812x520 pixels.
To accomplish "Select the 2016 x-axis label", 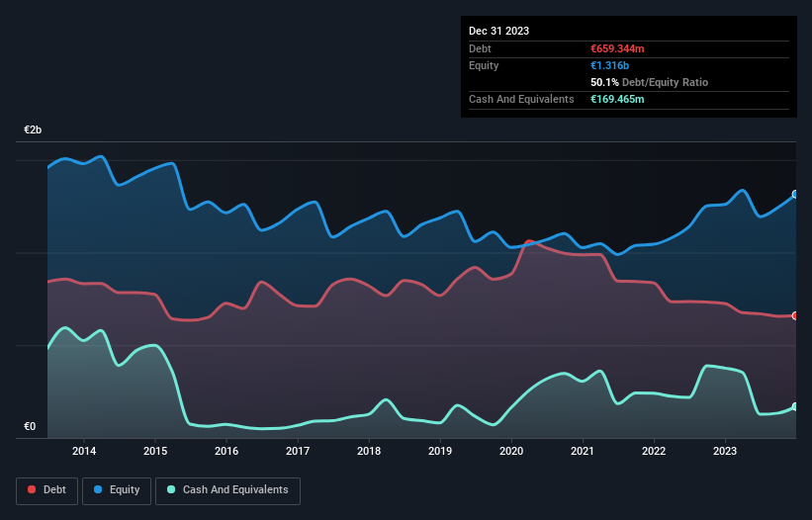I will coord(226,451).
